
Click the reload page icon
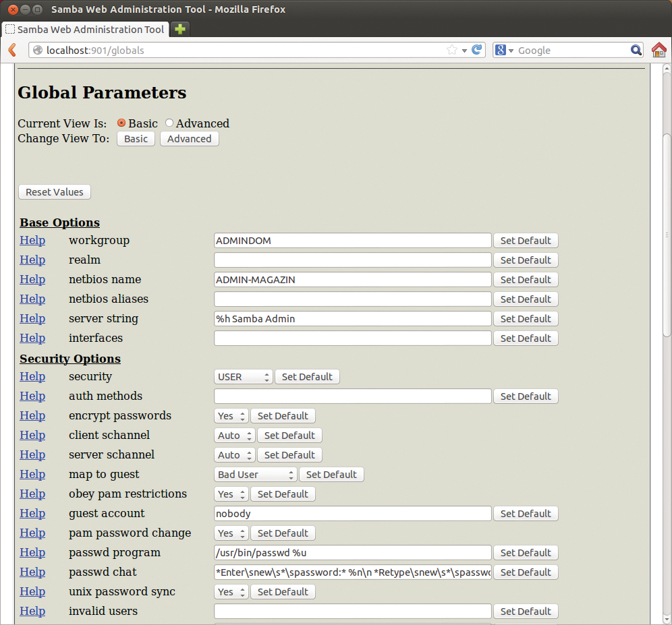coord(476,50)
